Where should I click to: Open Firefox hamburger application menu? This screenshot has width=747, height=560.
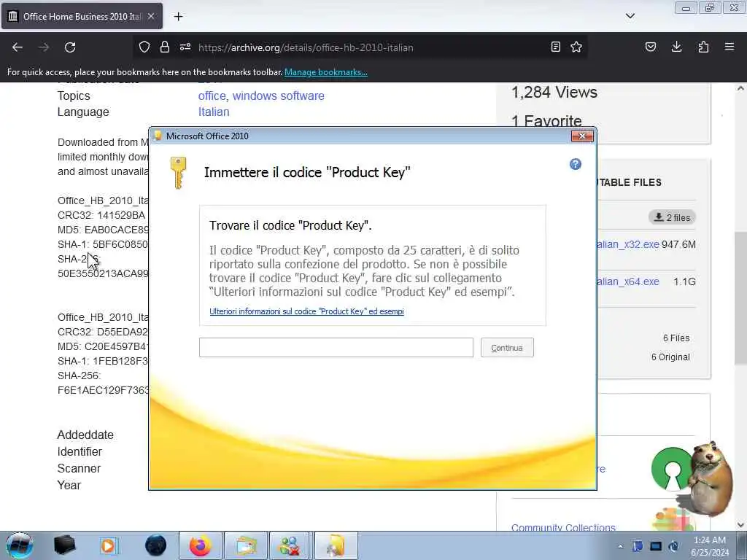coord(729,47)
